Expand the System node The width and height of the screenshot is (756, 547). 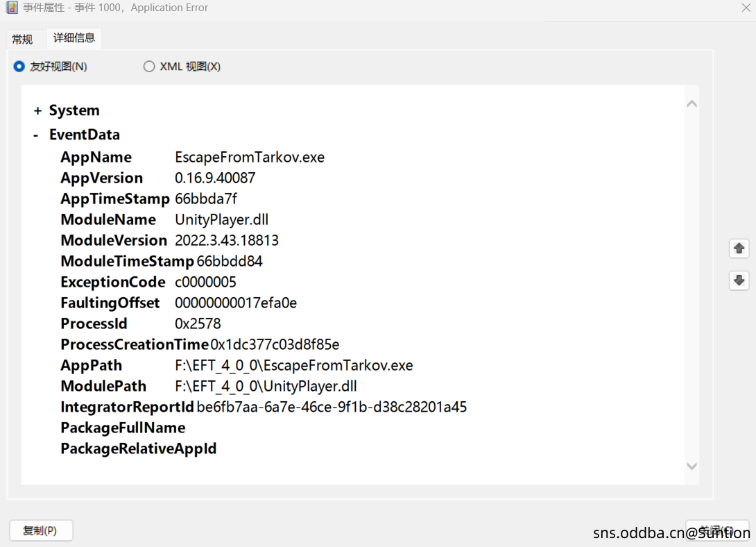37,111
